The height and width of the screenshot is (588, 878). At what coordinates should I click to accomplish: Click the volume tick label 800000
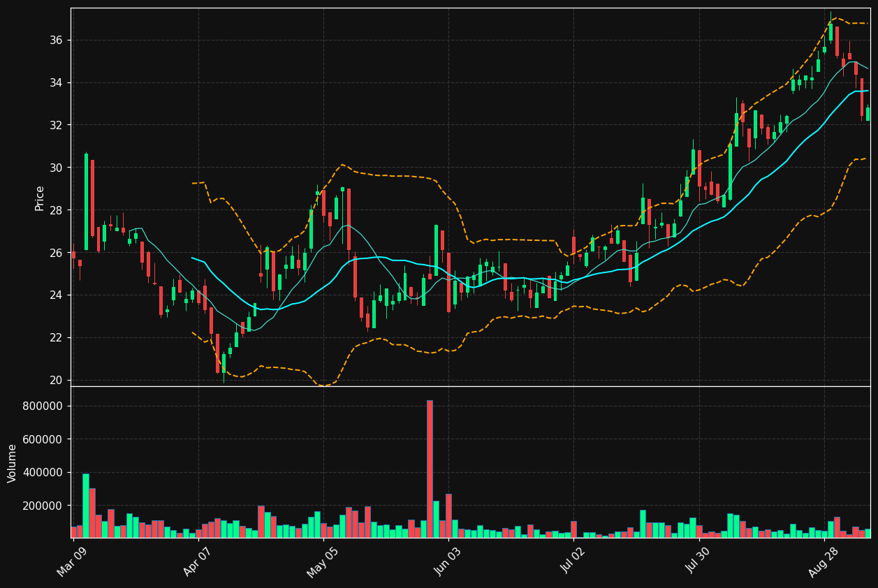click(43, 406)
